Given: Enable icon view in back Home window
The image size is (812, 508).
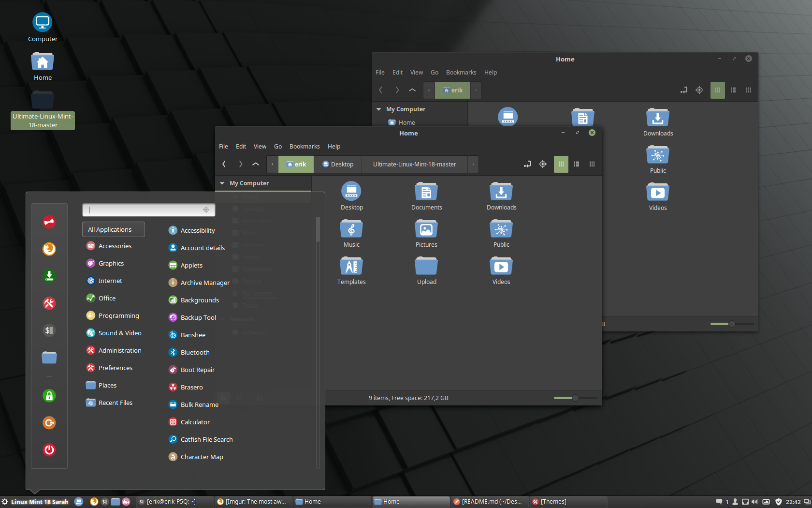Looking at the screenshot, I should pos(717,90).
